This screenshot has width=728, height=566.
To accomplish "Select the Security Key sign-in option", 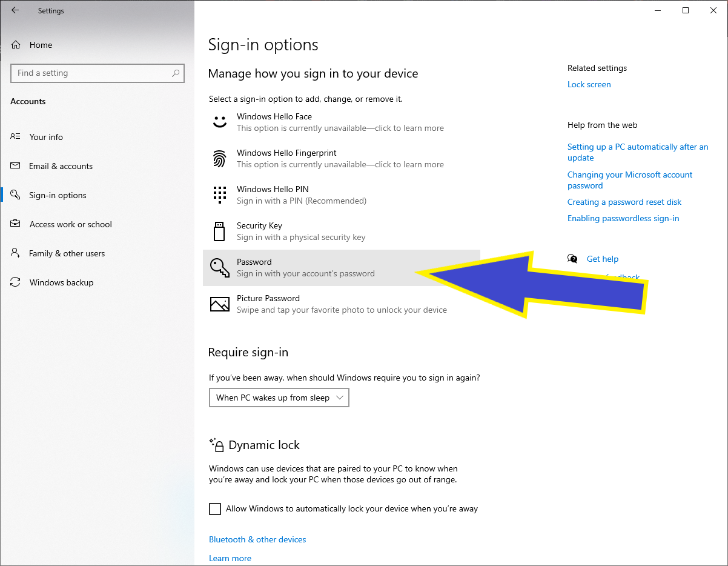I will click(342, 231).
